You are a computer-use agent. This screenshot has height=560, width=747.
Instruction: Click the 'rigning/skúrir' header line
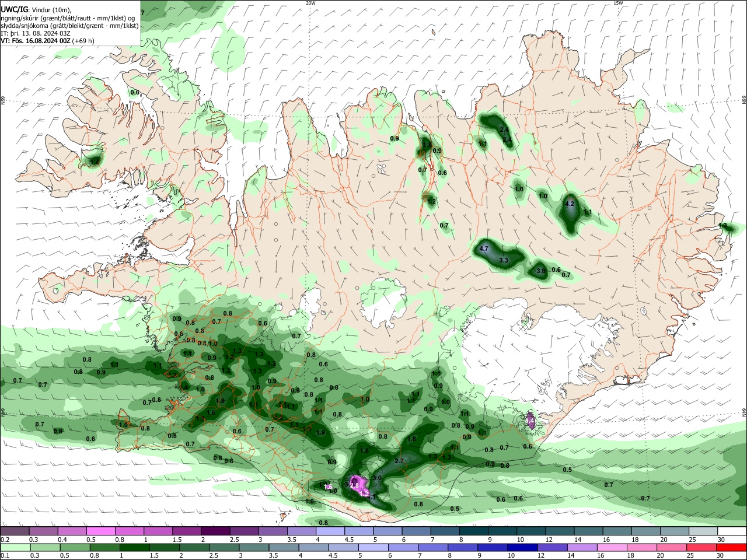click(67, 17)
